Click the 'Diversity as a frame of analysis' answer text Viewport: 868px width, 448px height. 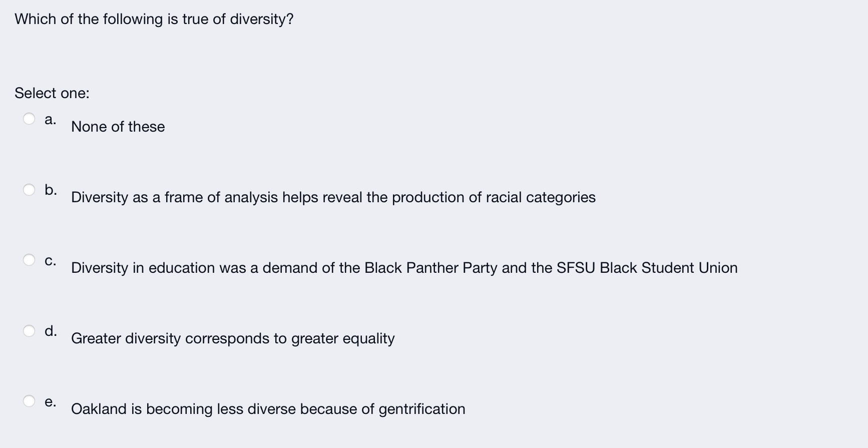click(x=333, y=197)
